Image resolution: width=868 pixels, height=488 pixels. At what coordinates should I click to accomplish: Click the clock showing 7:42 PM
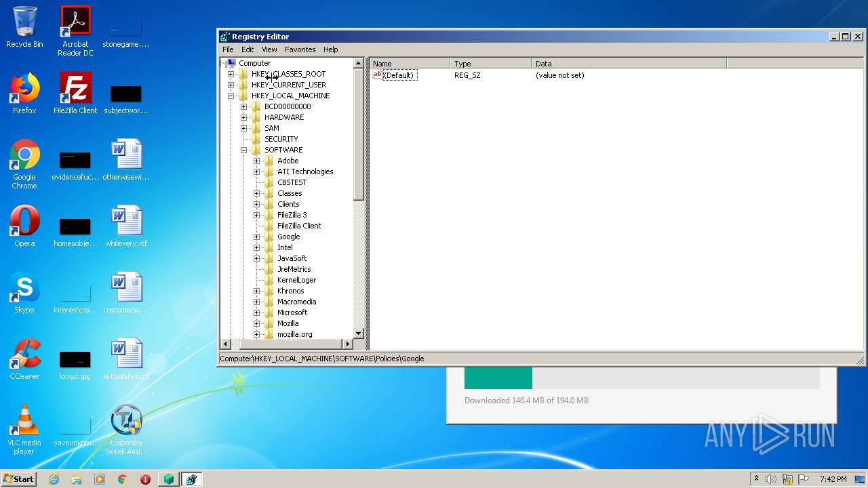point(833,479)
